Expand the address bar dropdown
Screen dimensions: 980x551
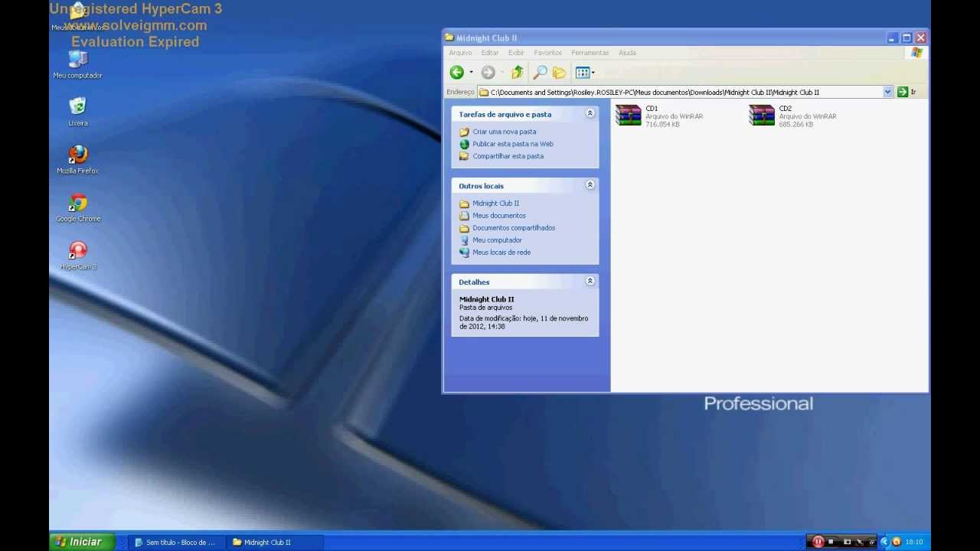[x=888, y=92]
